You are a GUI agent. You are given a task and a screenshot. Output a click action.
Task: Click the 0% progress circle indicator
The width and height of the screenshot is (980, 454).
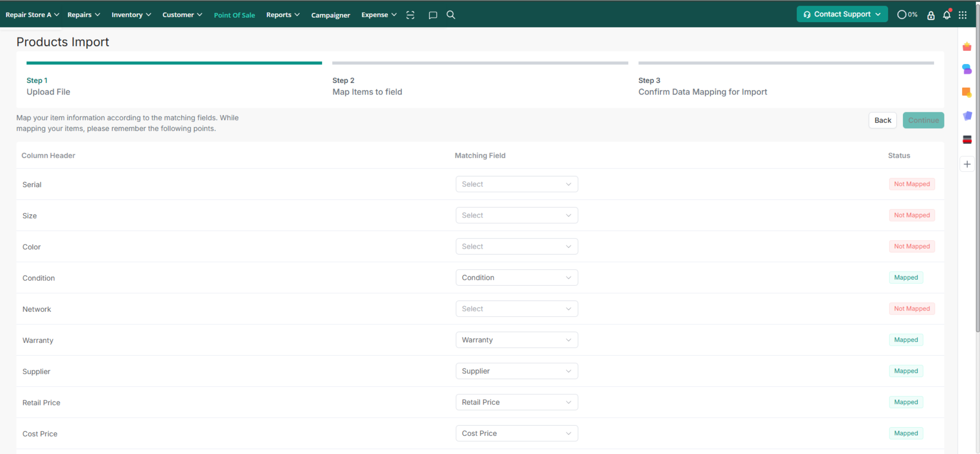(907, 15)
